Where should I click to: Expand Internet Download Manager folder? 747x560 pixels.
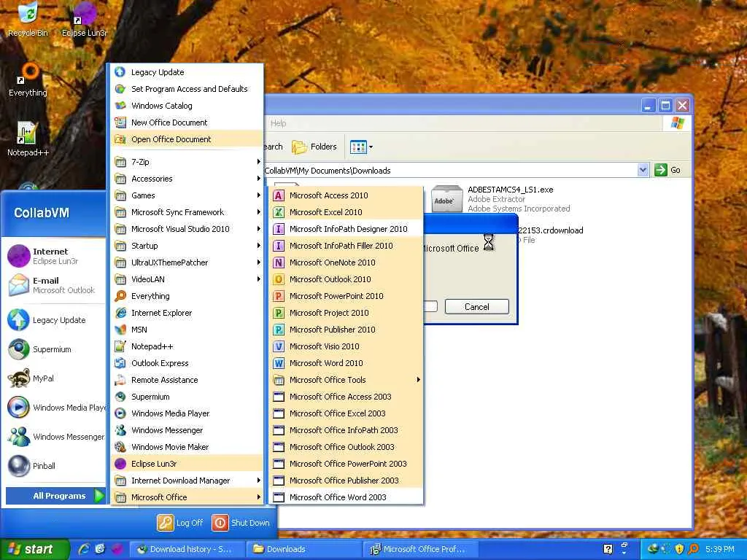point(187,481)
